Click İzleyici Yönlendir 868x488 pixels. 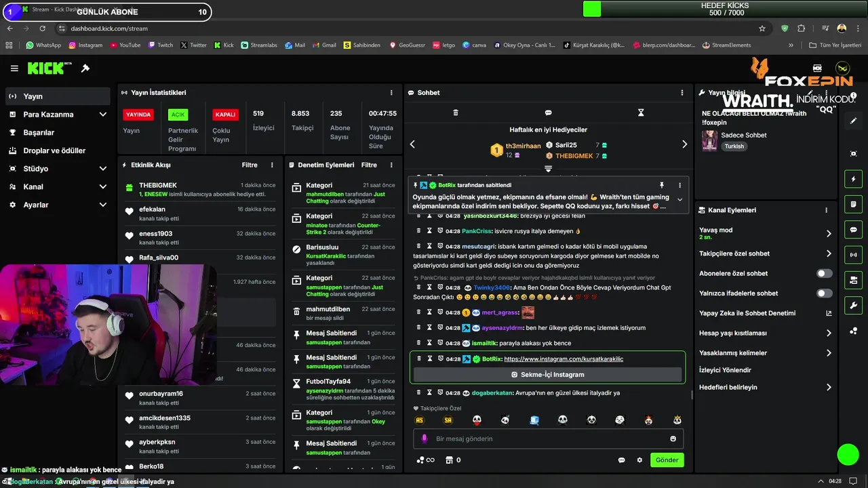pyautogui.click(x=725, y=370)
